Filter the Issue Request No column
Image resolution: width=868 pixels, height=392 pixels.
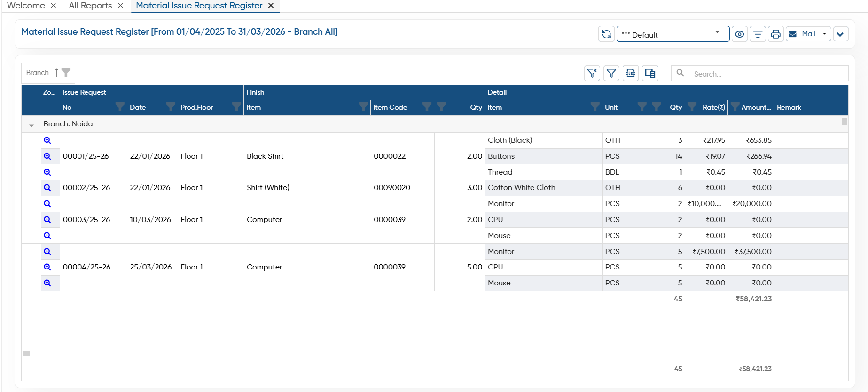coord(120,107)
